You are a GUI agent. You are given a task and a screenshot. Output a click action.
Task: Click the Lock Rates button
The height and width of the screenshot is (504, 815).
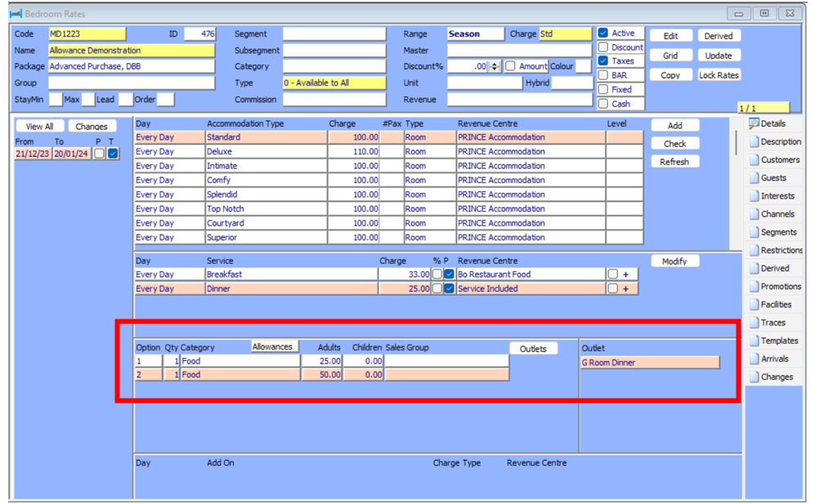coord(719,75)
